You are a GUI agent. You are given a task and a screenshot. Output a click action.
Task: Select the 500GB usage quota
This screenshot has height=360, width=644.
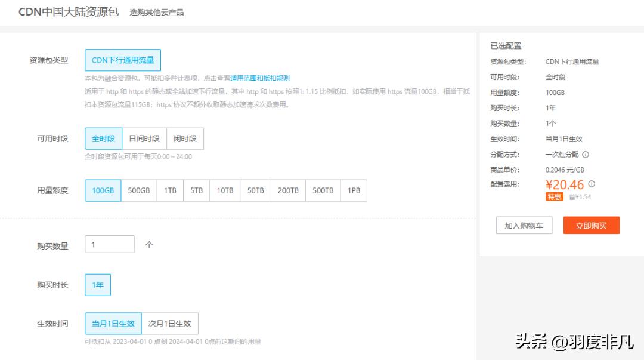140,190
